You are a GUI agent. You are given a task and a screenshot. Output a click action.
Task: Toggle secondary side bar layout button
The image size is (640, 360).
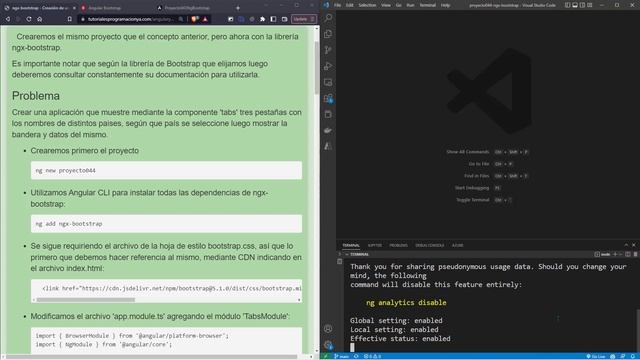pyautogui.click(x=582, y=5)
